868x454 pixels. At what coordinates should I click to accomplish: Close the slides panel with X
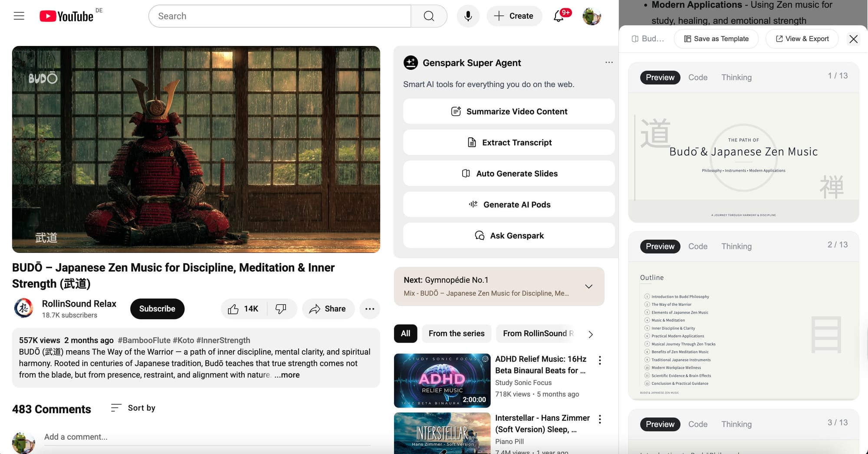(853, 39)
